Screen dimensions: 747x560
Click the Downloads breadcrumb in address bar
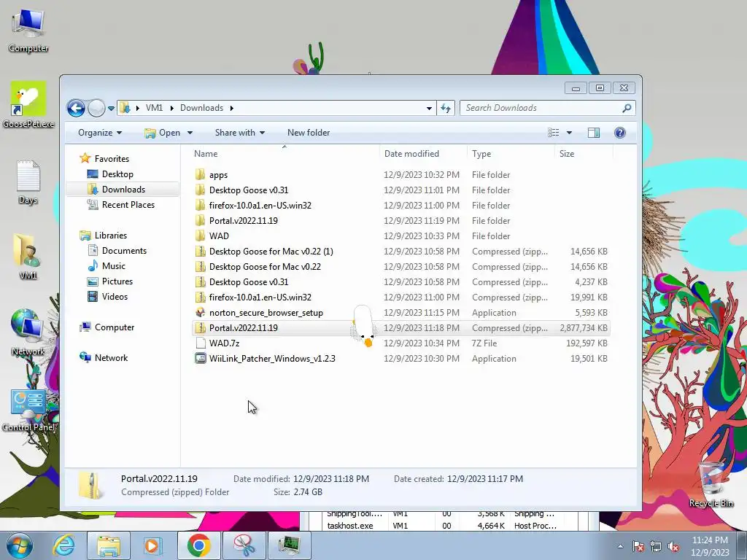[x=201, y=108]
